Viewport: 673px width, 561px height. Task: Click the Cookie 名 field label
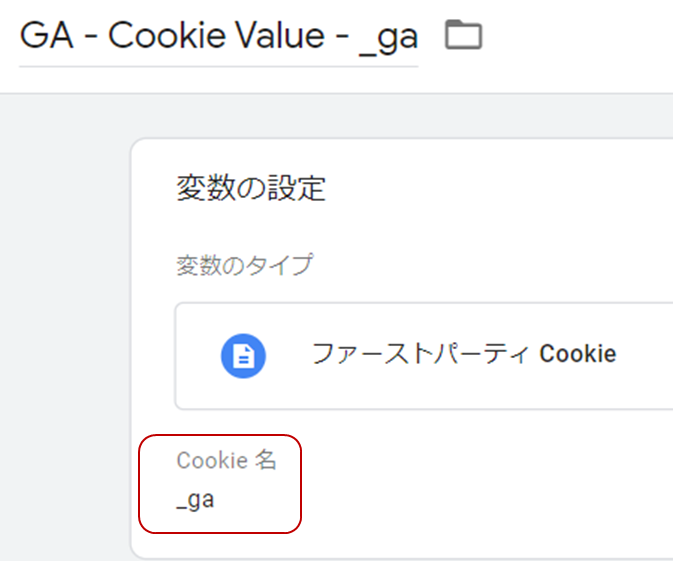point(226,461)
